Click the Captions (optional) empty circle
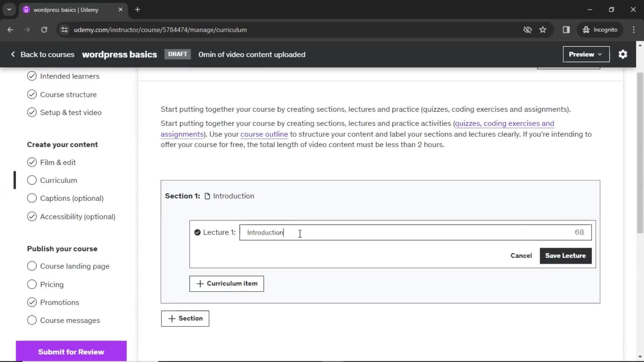 click(x=32, y=198)
